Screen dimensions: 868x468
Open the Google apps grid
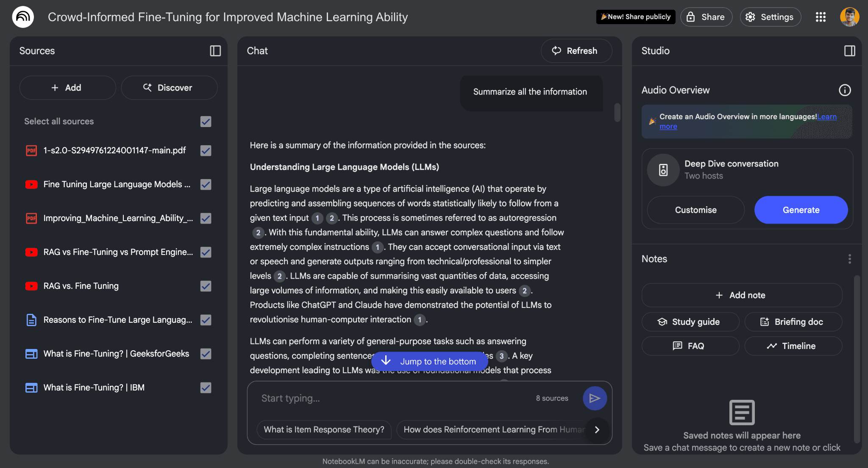pos(821,17)
